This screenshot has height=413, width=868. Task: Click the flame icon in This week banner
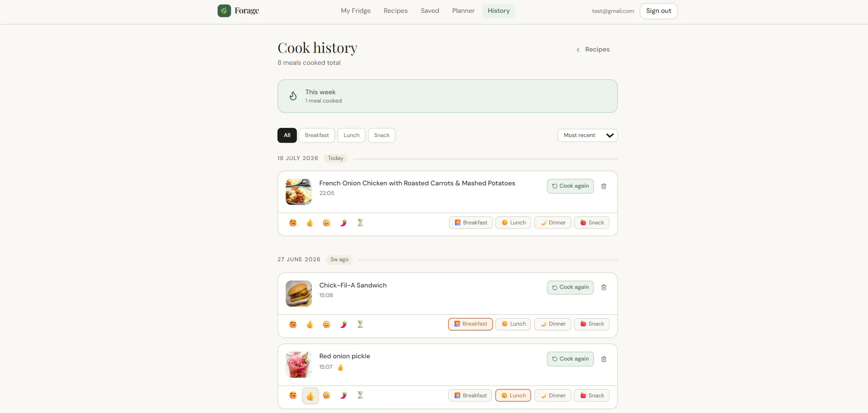click(293, 96)
